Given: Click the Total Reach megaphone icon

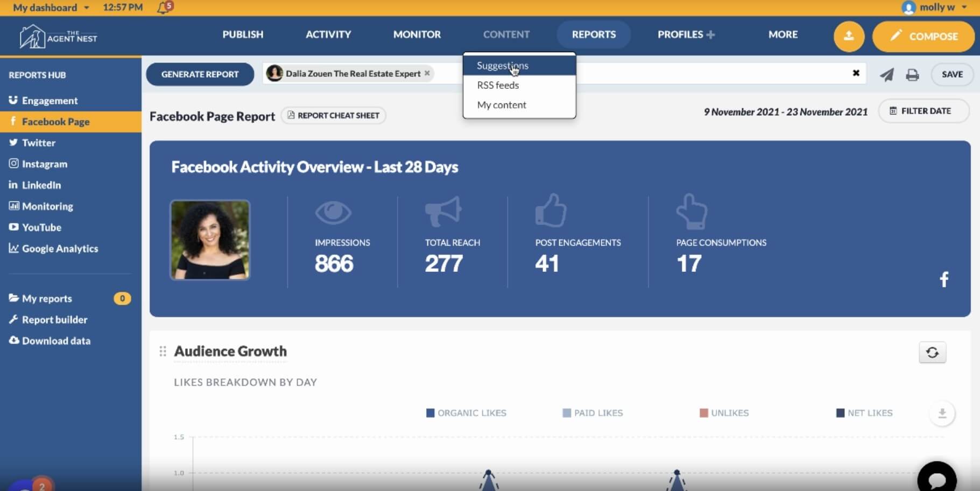Looking at the screenshot, I should [443, 211].
